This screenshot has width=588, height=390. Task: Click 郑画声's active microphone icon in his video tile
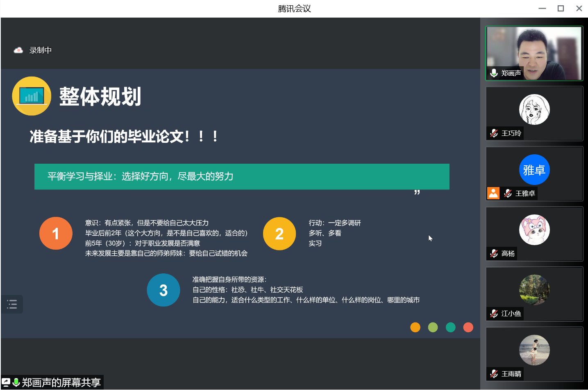(494, 73)
